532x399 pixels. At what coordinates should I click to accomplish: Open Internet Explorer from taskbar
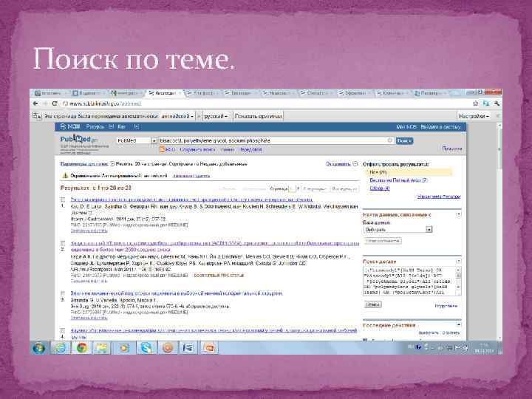point(61,348)
